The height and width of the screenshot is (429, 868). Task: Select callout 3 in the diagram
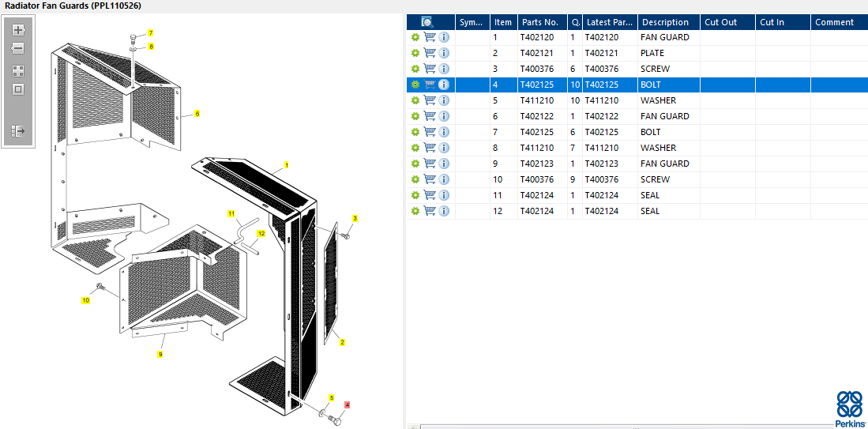pos(355,218)
